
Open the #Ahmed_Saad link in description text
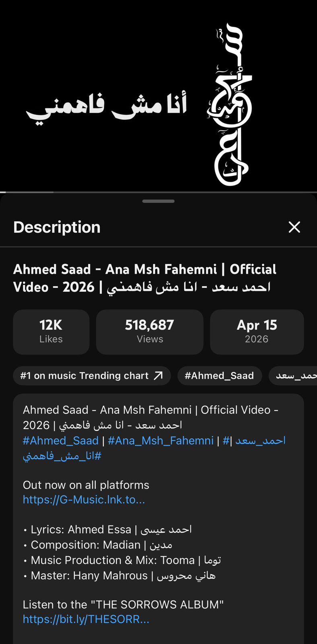click(61, 440)
